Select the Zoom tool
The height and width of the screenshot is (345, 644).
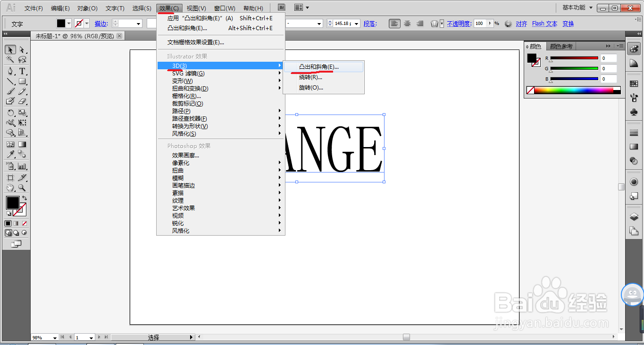pos(22,188)
